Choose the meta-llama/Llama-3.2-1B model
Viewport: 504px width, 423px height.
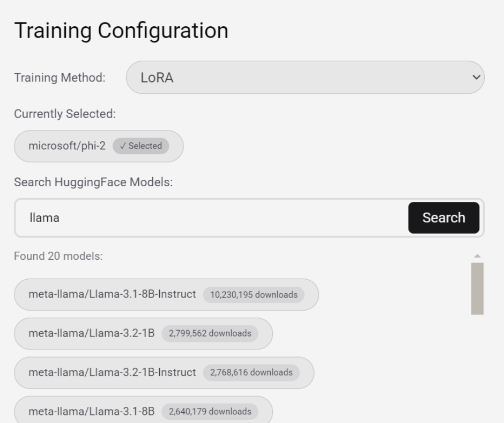point(91,333)
